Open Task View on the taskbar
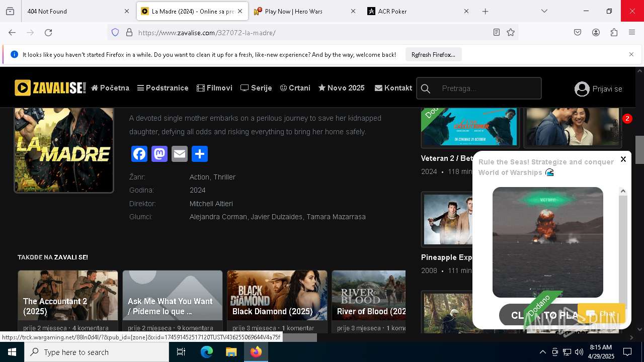 point(181,352)
